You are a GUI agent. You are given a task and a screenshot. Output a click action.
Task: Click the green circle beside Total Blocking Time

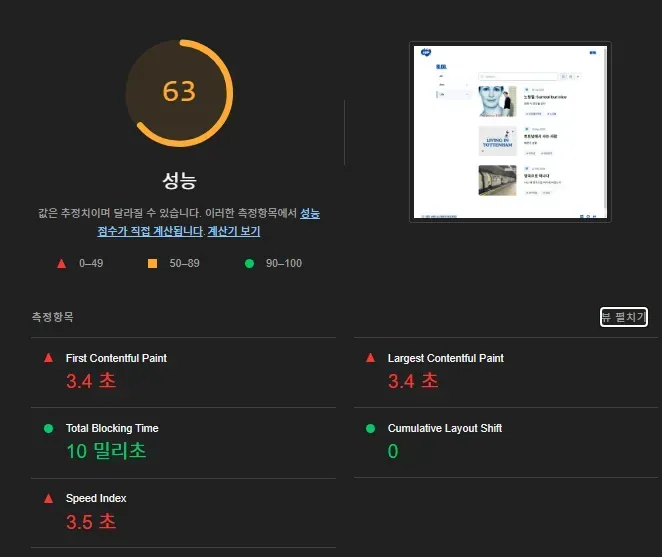point(48,428)
